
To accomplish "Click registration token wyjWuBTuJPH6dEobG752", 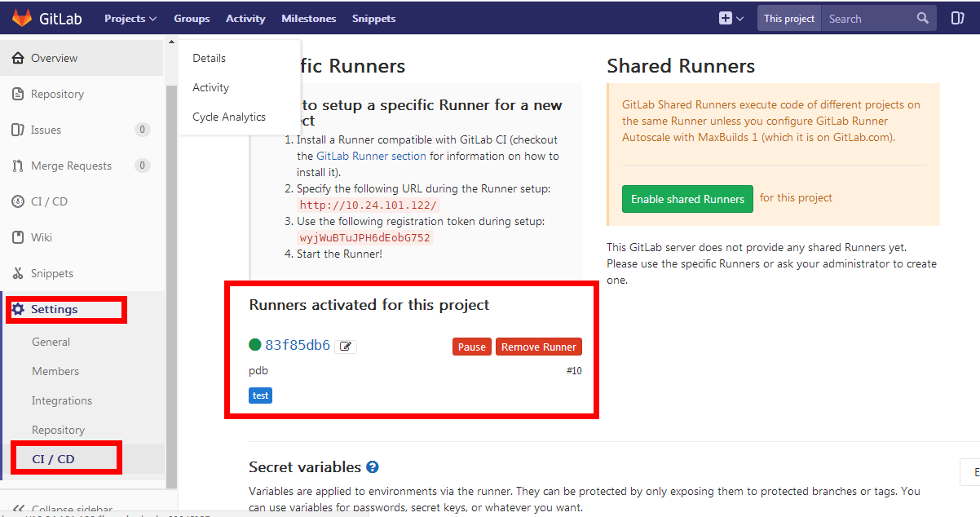I will click(x=364, y=238).
